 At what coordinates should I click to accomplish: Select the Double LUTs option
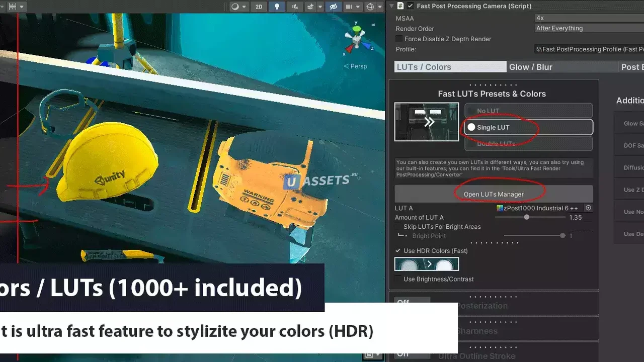click(x=528, y=144)
